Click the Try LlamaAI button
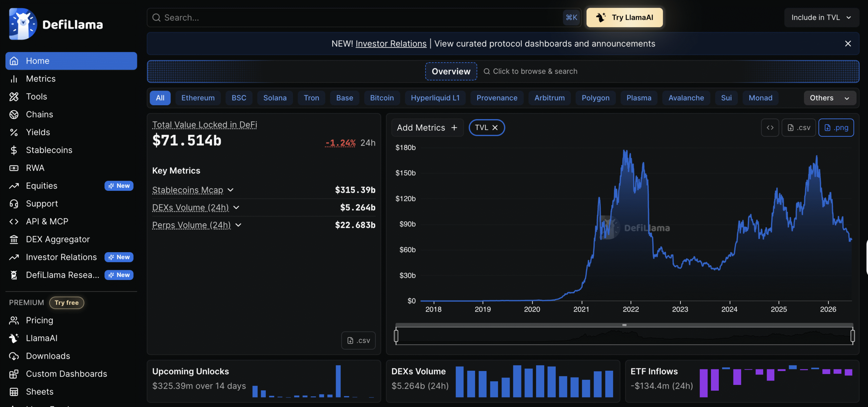The width and height of the screenshot is (868, 407). [x=624, y=18]
